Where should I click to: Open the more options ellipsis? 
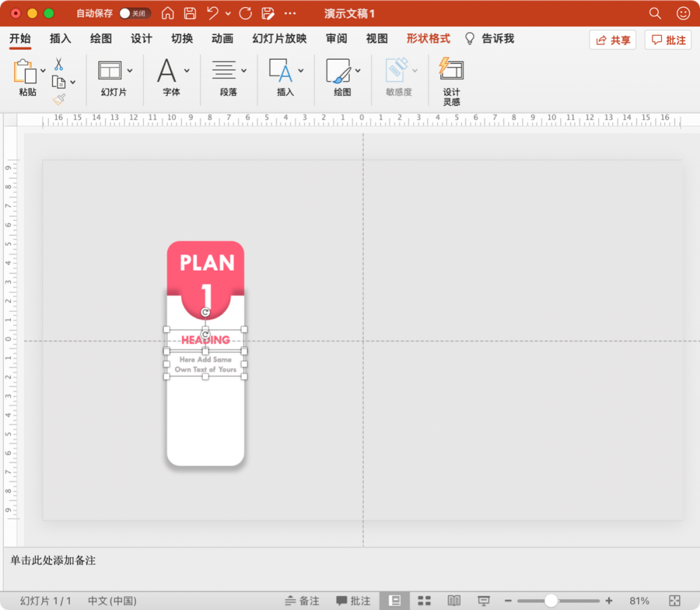(290, 14)
